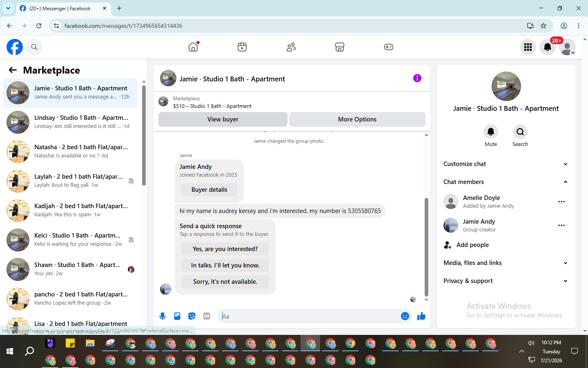Click the message text input field
This screenshot has height=368, width=588.
309,316
